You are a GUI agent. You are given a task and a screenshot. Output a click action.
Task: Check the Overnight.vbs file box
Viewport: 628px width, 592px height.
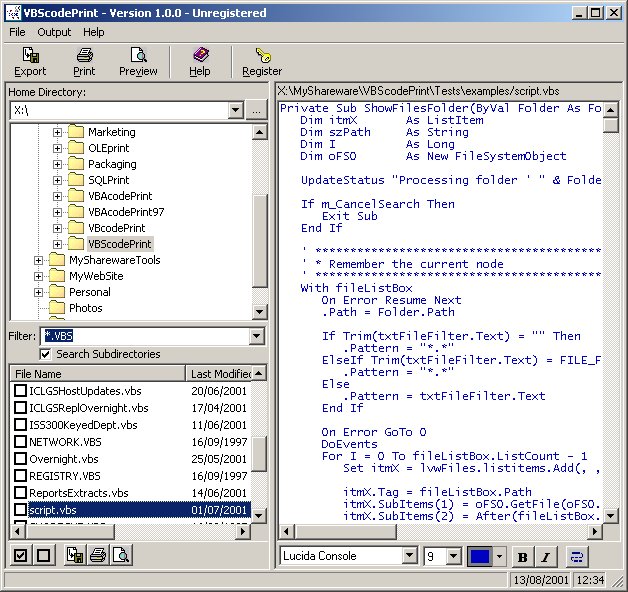pos(20,459)
